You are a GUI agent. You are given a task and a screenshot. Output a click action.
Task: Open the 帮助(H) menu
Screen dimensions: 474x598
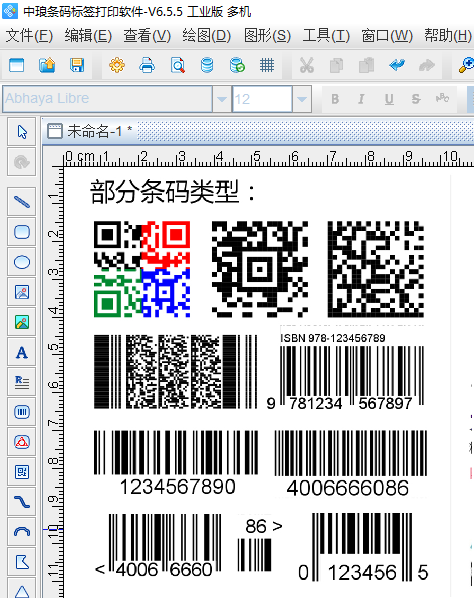(448, 36)
